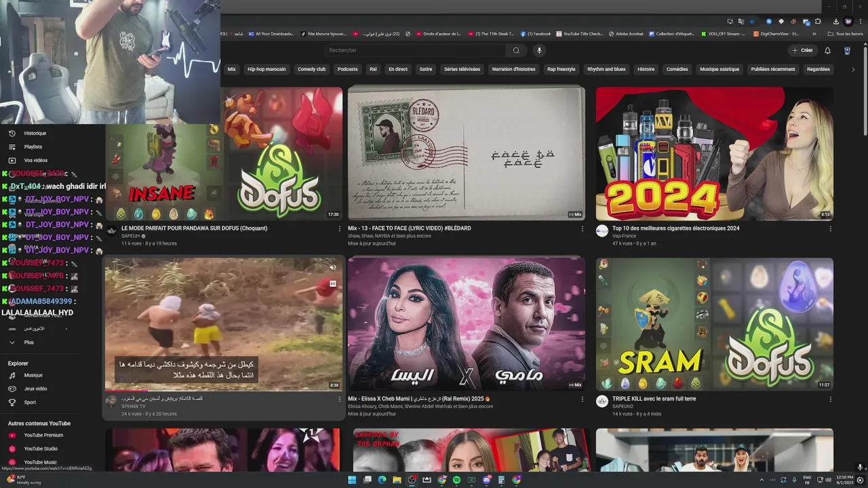Click the Rechercher search field
Viewport: 868px width, 488px height.
coord(416,50)
